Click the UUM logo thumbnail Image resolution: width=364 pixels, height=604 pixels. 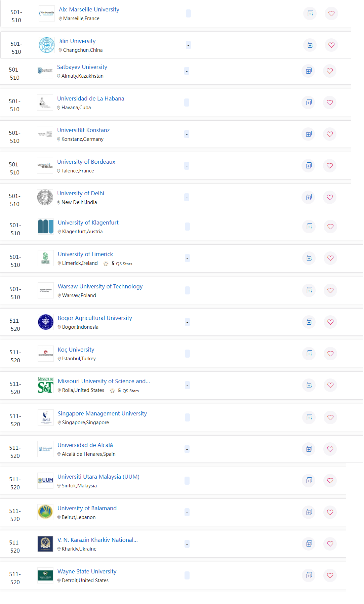[x=45, y=481]
